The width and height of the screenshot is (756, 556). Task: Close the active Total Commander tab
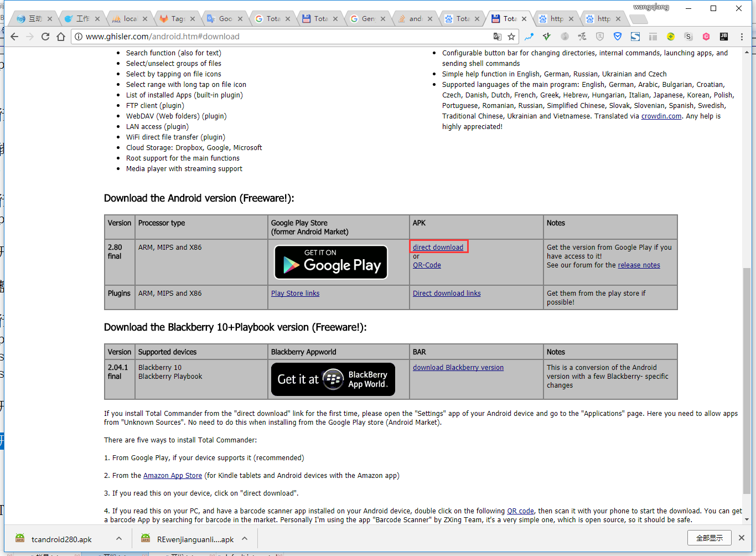click(524, 19)
